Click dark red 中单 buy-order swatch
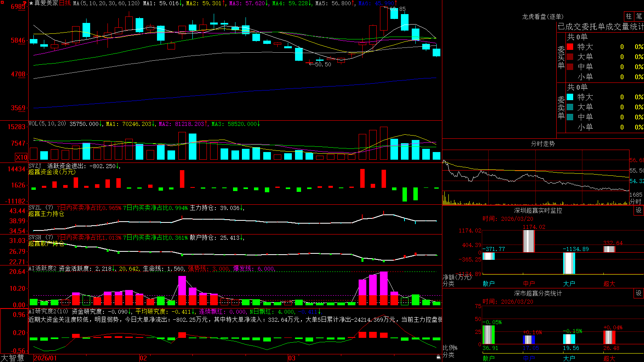 [570, 67]
